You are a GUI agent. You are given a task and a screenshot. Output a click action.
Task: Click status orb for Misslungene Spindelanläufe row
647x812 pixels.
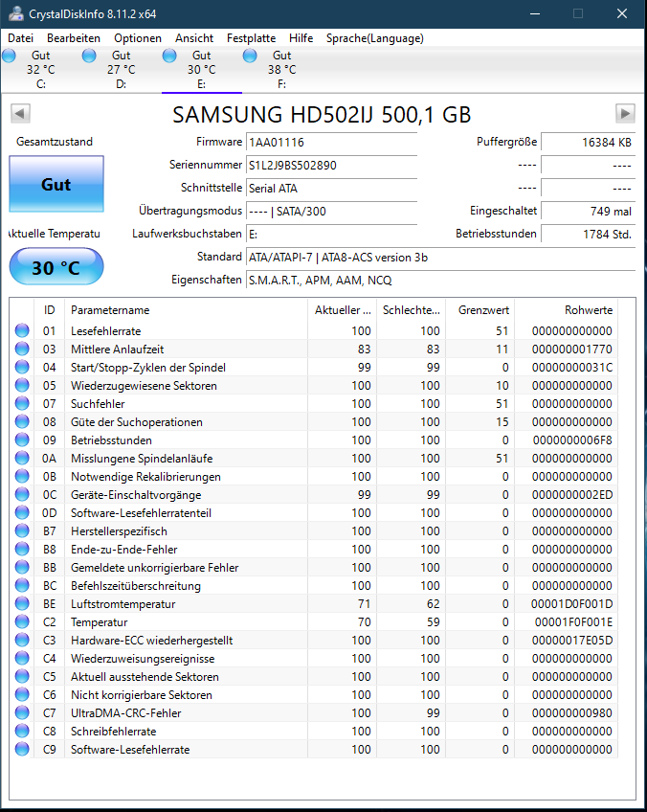pos(22,458)
